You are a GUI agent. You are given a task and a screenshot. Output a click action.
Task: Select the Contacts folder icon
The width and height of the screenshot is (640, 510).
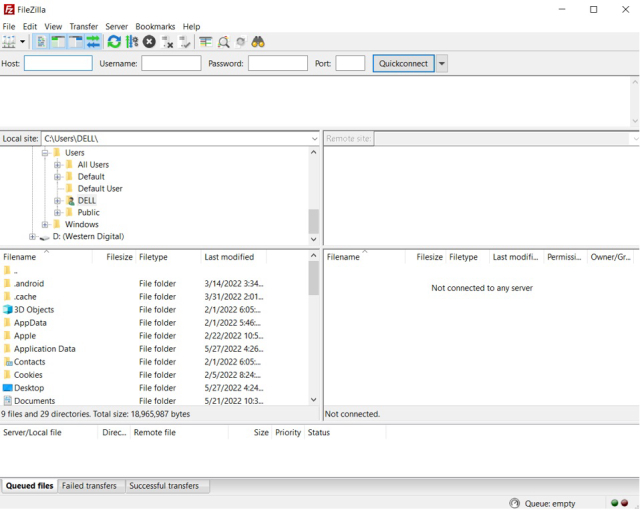coord(8,362)
